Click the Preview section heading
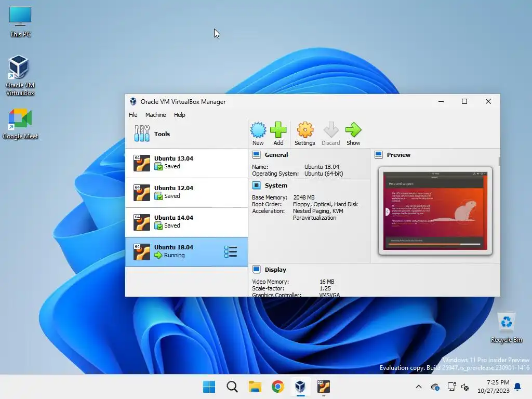The height and width of the screenshot is (399, 532). (x=398, y=155)
